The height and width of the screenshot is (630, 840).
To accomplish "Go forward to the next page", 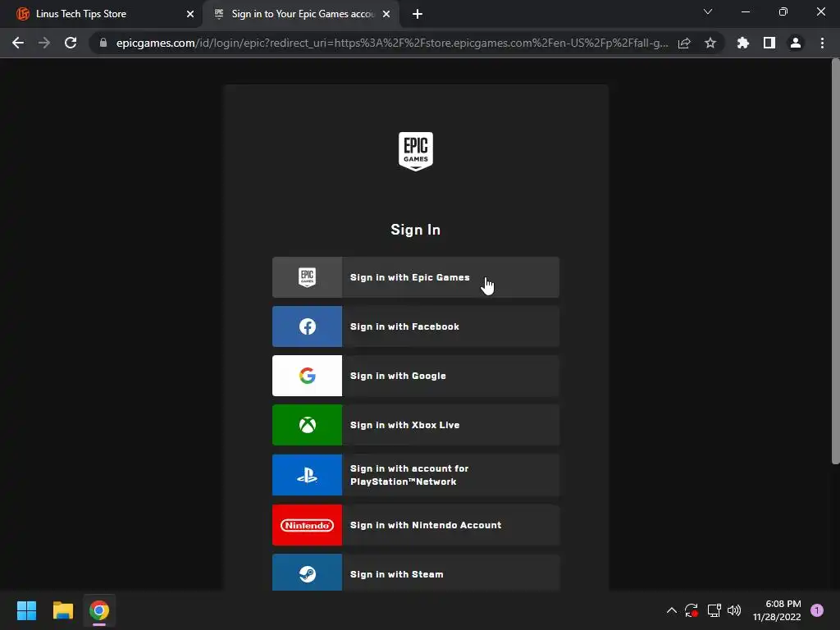I will point(44,43).
